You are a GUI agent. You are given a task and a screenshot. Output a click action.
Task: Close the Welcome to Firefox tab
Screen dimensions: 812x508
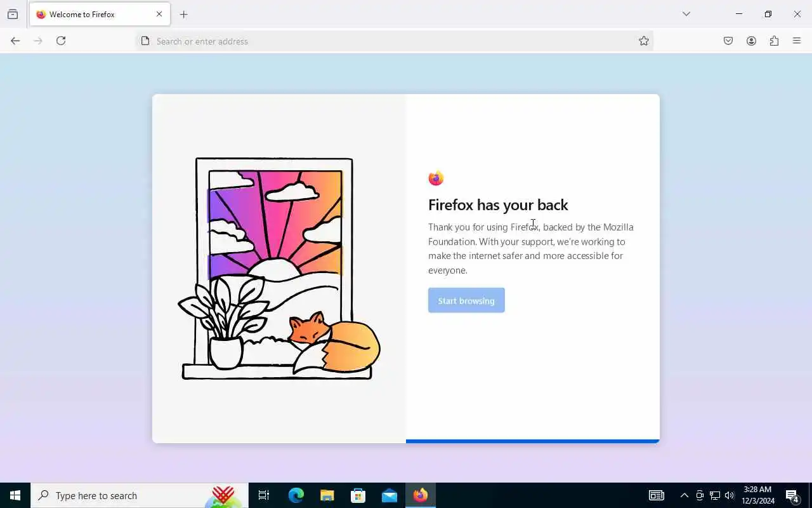[159, 14]
